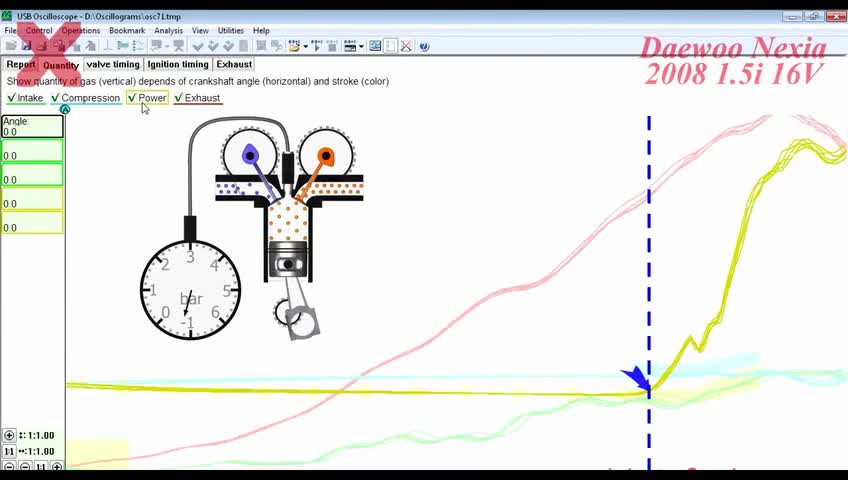Click the piston in the engine diagram

[288, 259]
